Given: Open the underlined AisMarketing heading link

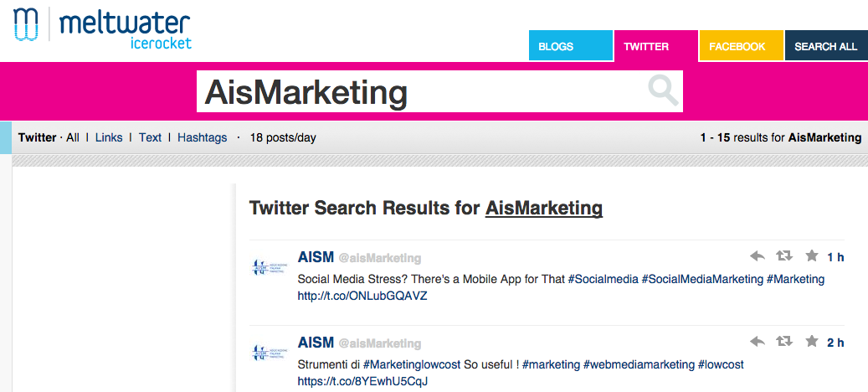Looking at the screenshot, I should [x=543, y=209].
